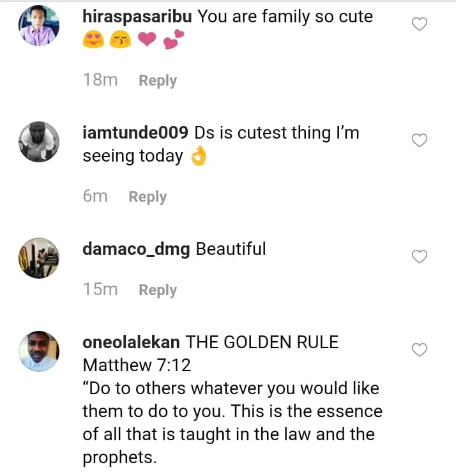Click the 15m timestamp under damaco_dmg's comment
The image size is (456, 476).
coord(100,290)
